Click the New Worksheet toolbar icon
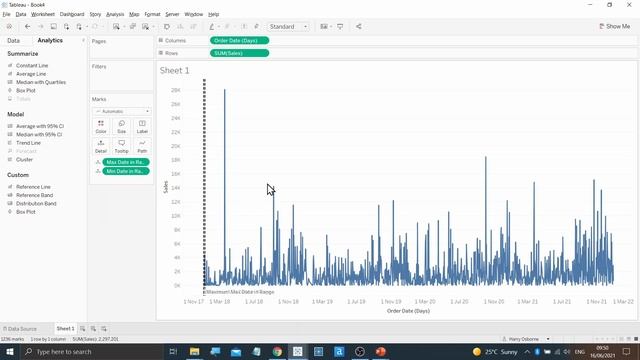640x360 pixels. (116, 27)
